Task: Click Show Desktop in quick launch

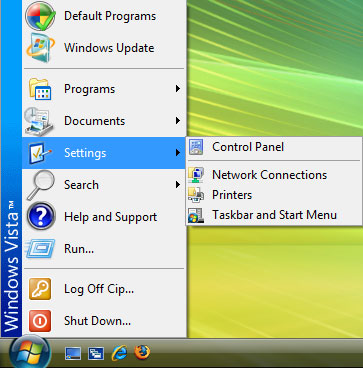Action: 73,353
